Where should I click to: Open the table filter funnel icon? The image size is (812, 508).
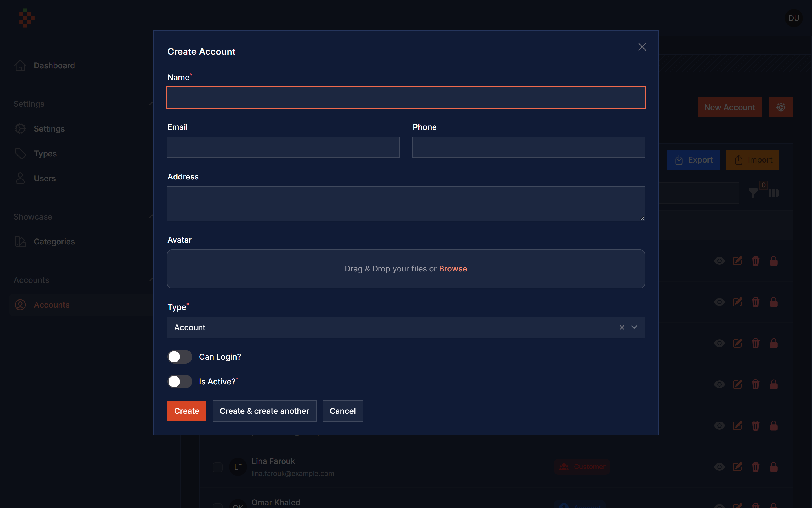(753, 193)
